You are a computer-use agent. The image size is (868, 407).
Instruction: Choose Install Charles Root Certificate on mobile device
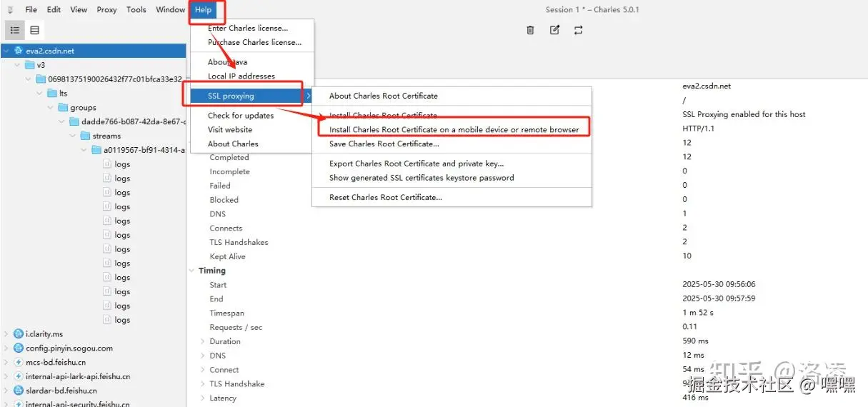click(x=454, y=130)
